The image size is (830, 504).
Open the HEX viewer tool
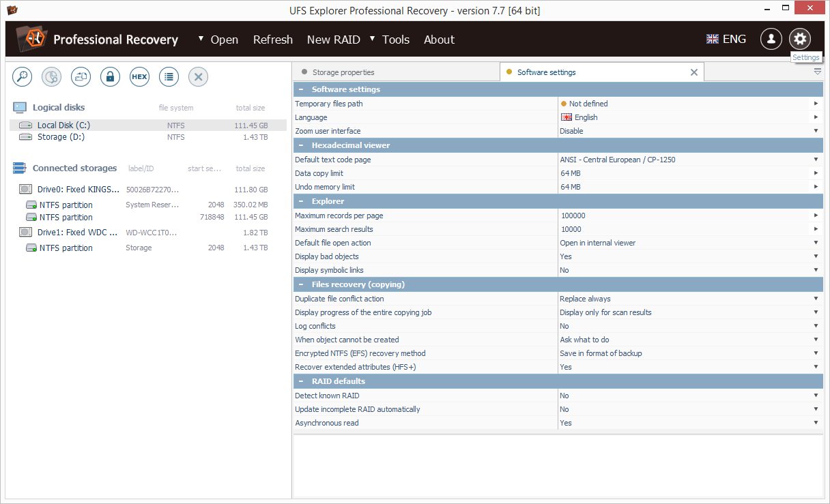pyautogui.click(x=139, y=77)
